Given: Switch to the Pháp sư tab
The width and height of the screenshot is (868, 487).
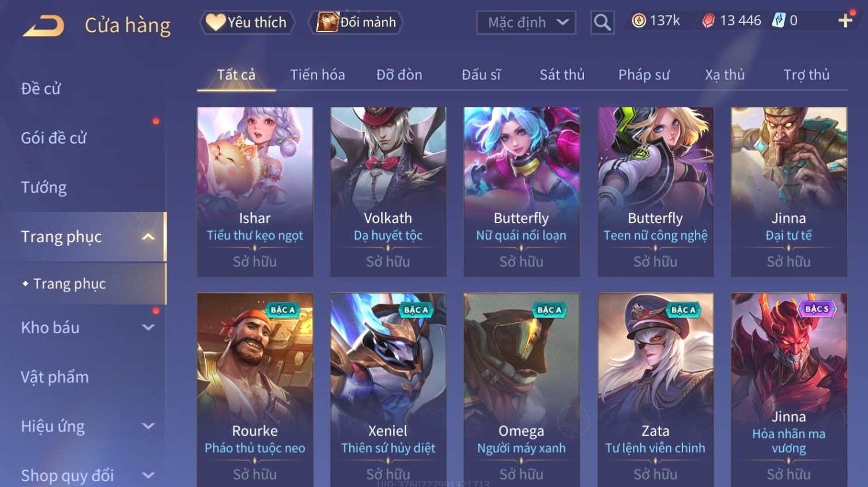Looking at the screenshot, I should pyautogui.click(x=644, y=75).
